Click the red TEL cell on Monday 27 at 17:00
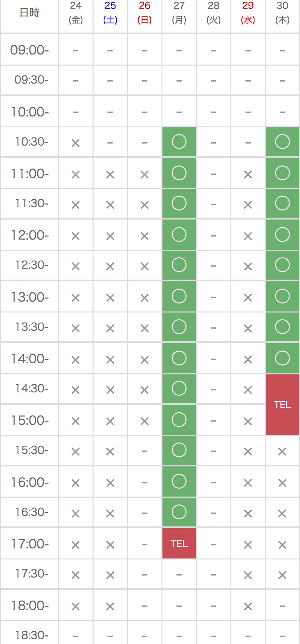 coord(179,544)
